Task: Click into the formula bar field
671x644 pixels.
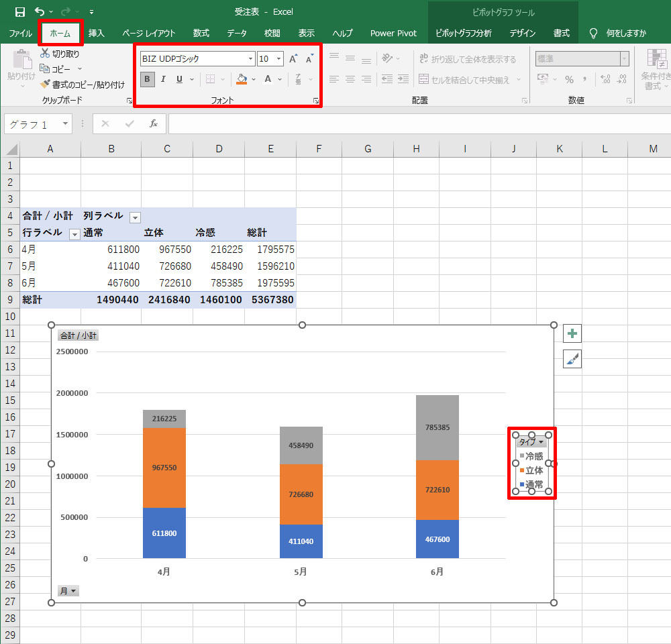Action: (x=419, y=124)
